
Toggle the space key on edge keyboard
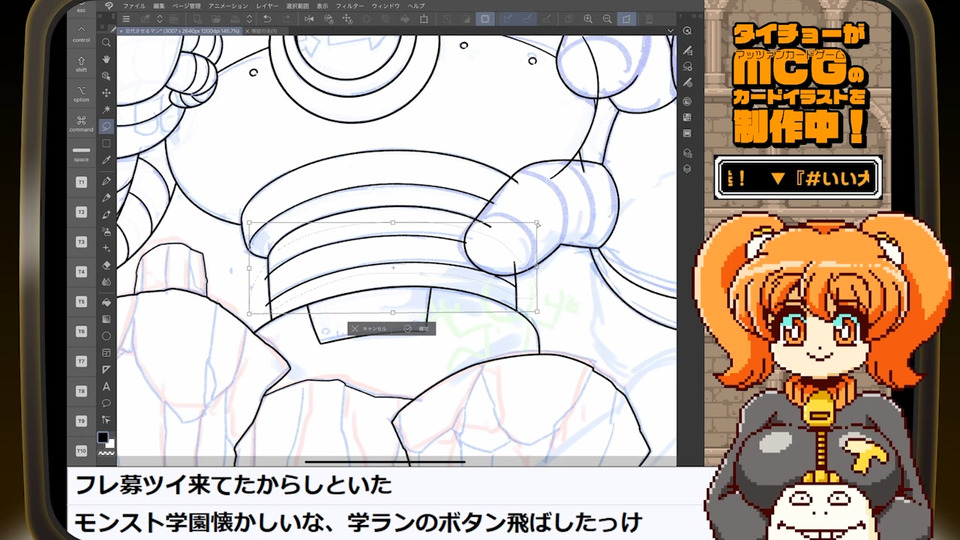[x=81, y=154]
